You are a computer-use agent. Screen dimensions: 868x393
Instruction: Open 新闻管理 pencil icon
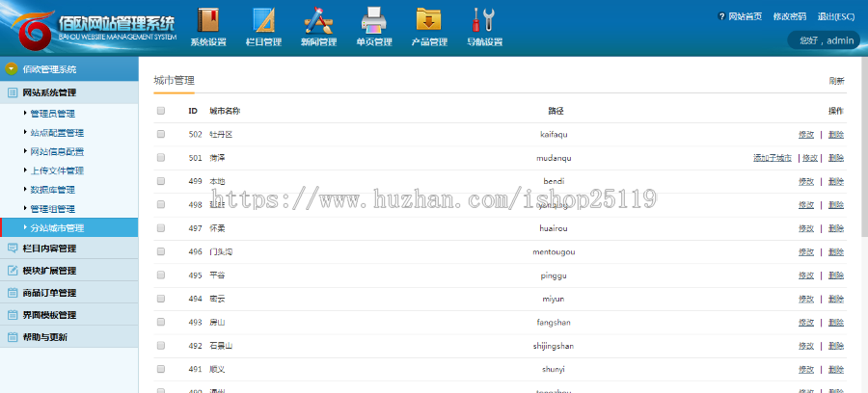point(318,20)
